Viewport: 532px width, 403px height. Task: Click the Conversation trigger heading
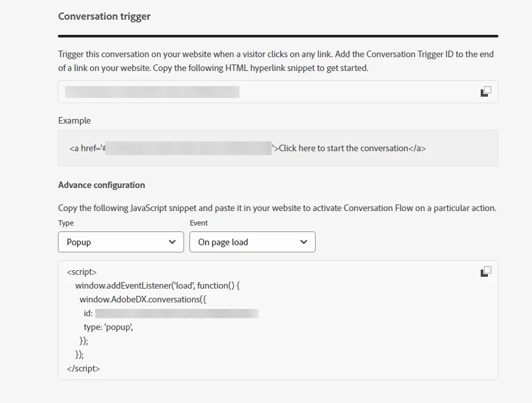tap(104, 16)
